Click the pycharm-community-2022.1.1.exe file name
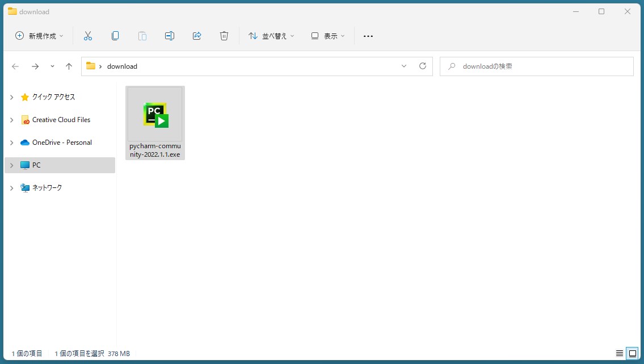The image size is (644, 364). coord(155,150)
